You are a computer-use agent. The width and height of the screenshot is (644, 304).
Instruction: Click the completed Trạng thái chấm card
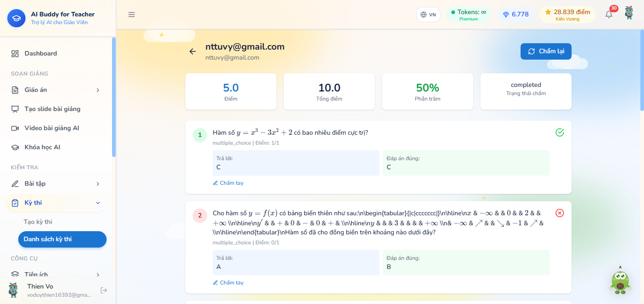526,91
